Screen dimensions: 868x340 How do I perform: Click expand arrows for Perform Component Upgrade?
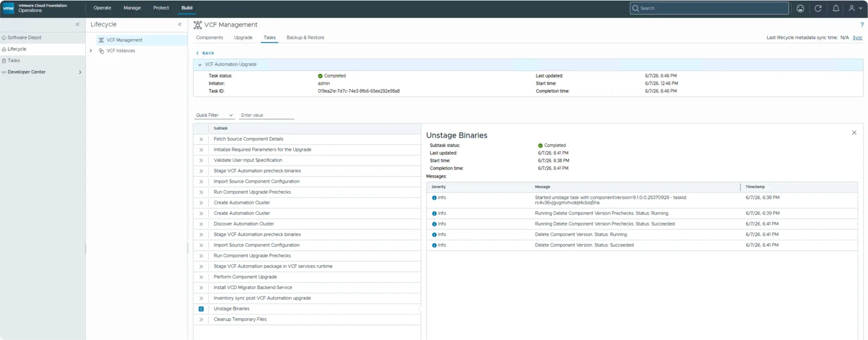[201, 277]
